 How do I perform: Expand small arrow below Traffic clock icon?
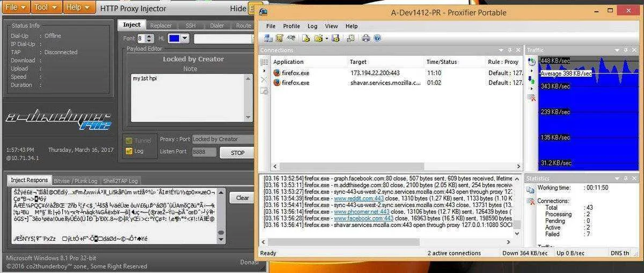(x=532, y=70)
